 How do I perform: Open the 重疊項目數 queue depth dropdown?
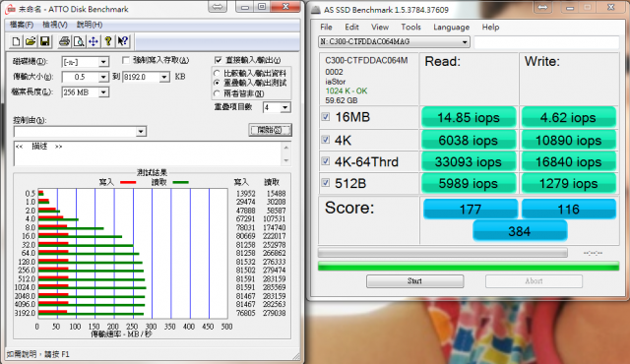coord(284,107)
